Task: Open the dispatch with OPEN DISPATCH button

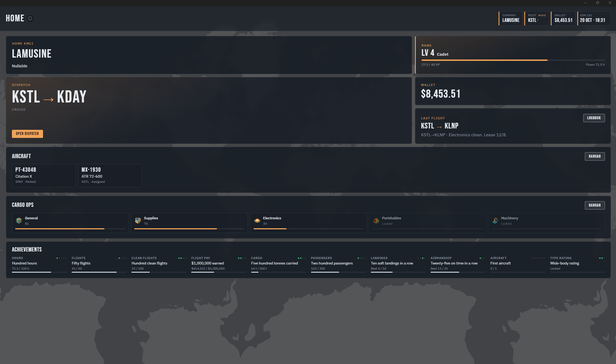Action: click(27, 134)
